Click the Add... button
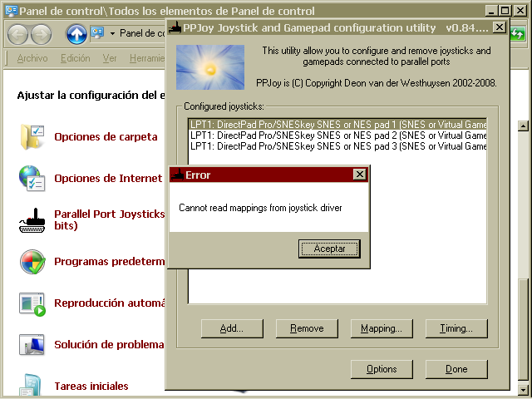 pyautogui.click(x=232, y=328)
